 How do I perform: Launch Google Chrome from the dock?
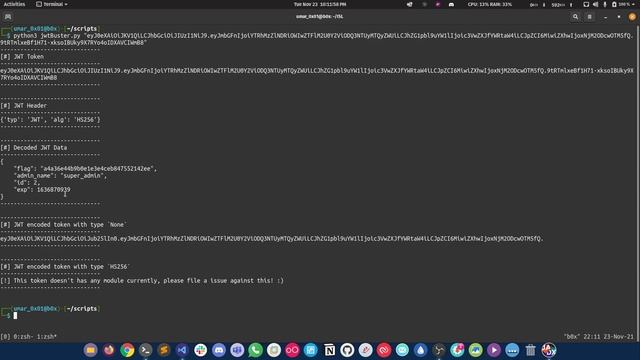tap(127, 350)
